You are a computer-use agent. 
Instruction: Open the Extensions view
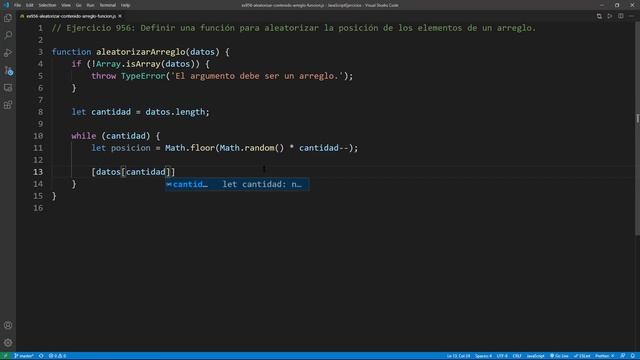point(8,105)
